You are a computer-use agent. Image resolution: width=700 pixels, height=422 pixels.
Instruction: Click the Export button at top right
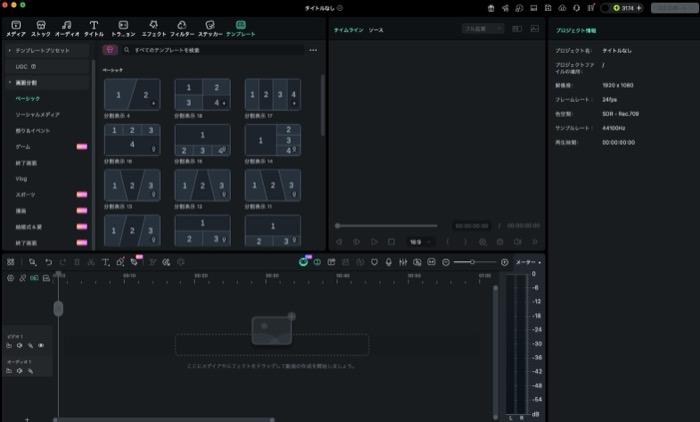point(674,8)
